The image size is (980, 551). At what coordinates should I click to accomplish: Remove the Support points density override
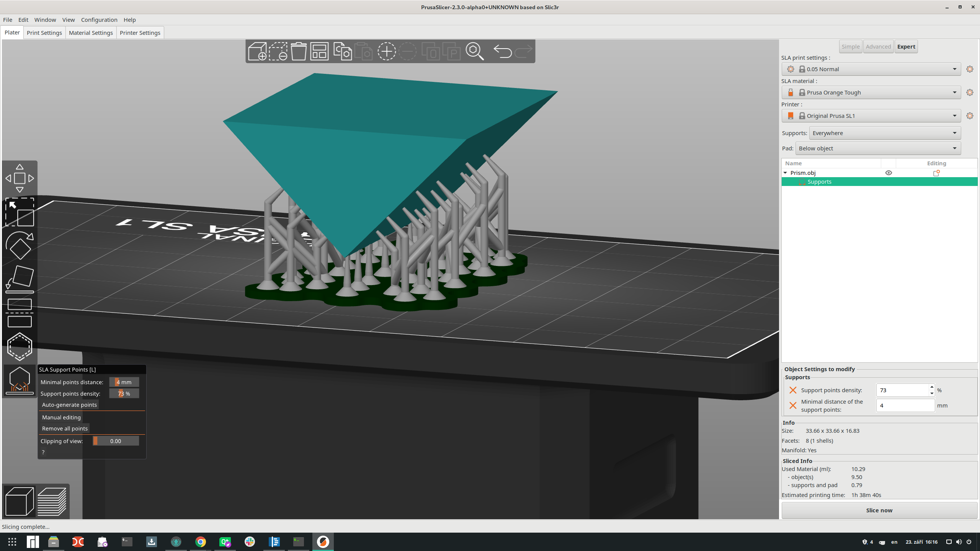[792, 390]
